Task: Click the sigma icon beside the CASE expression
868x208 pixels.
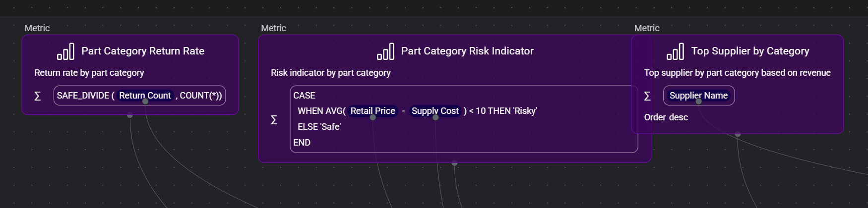Action: [274, 120]
